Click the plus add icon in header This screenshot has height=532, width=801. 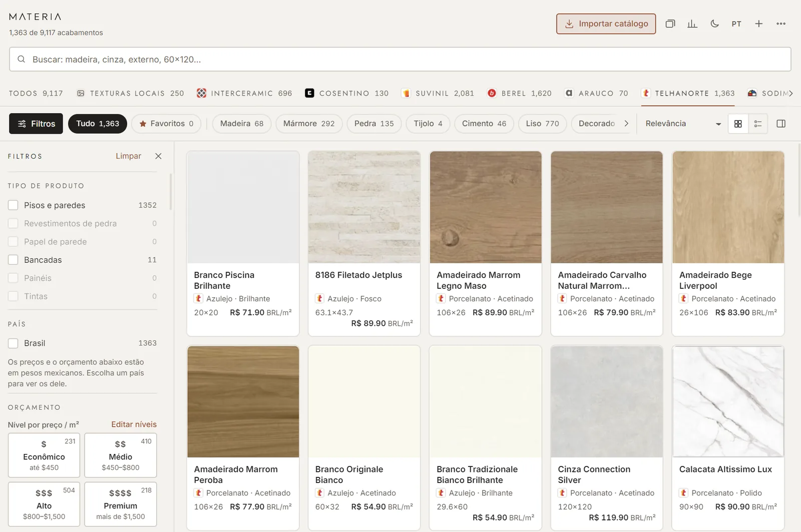pos(759,24)
